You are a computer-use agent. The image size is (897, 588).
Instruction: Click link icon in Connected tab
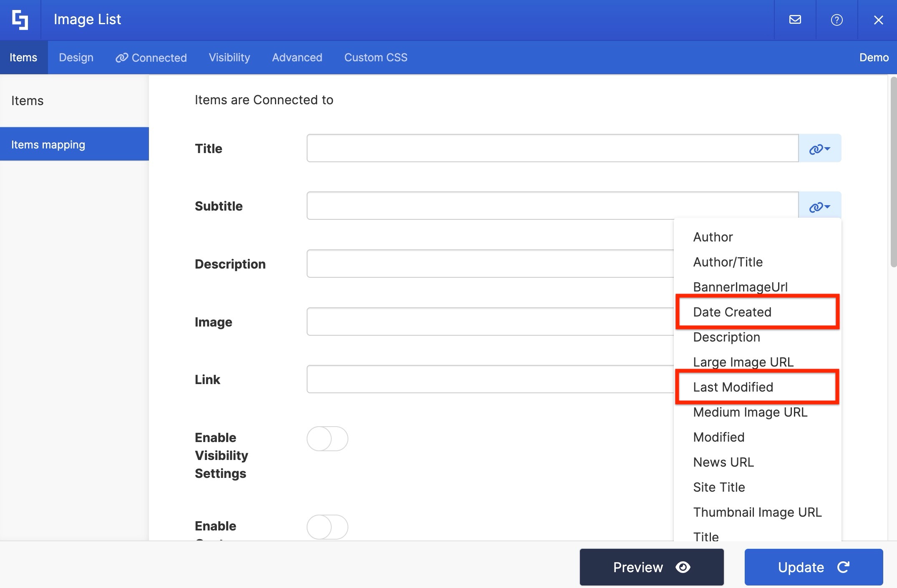point(121,58)
